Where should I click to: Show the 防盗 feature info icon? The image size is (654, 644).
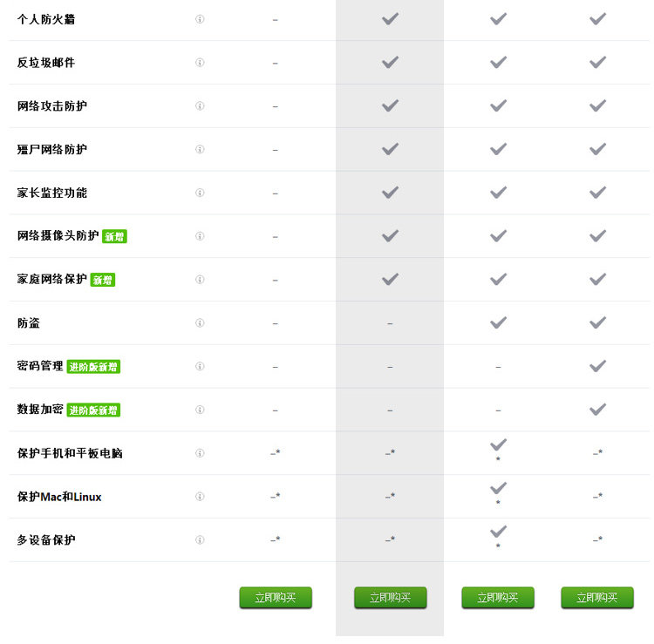click(x=200, y=323)
